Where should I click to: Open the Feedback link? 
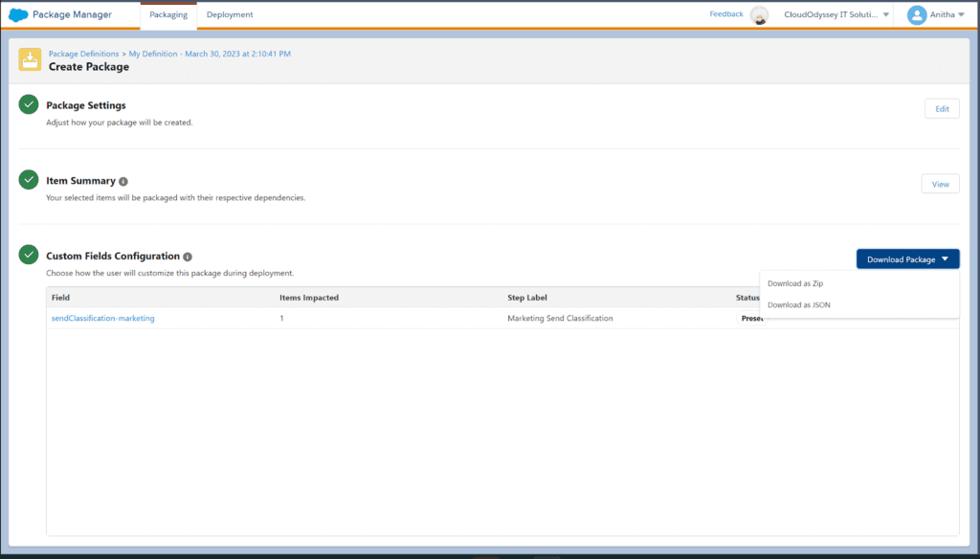[726, 13]
